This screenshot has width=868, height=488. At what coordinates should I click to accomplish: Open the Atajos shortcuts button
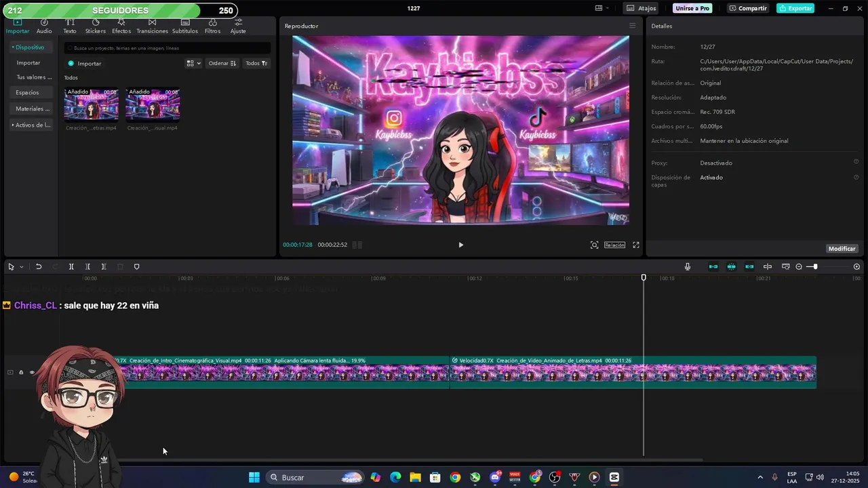click(641, 8)
